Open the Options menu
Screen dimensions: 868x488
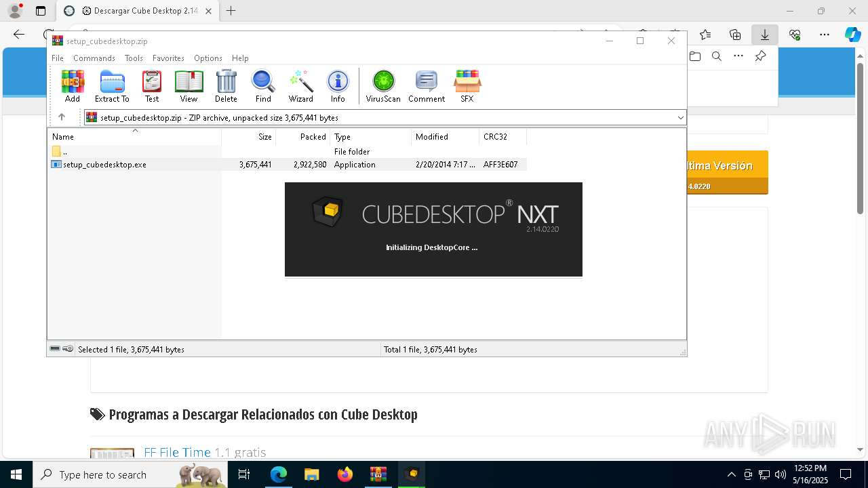tap(208, 58)
